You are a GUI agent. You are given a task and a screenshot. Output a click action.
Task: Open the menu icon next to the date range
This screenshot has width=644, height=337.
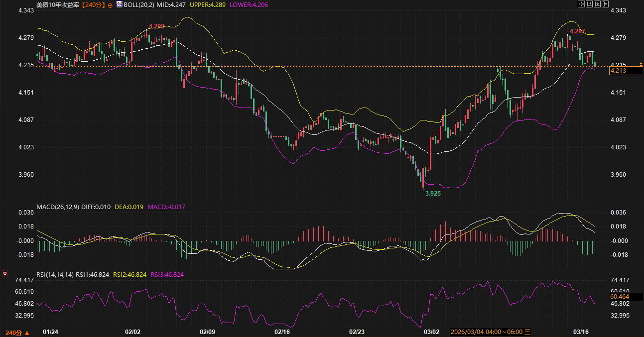(528, 332)
